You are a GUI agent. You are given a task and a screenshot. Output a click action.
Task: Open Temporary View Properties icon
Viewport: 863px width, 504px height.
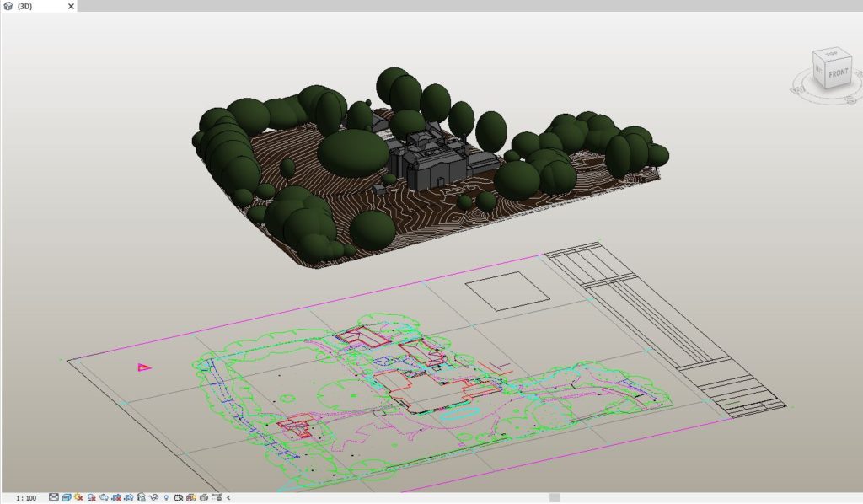coord(179,497)
